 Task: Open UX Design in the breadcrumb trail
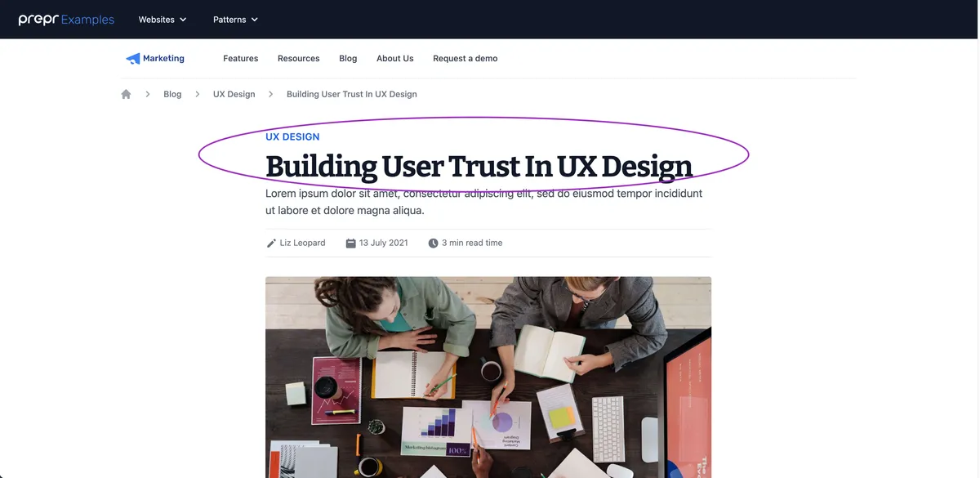pyautogui.click(x=234, y=94)
